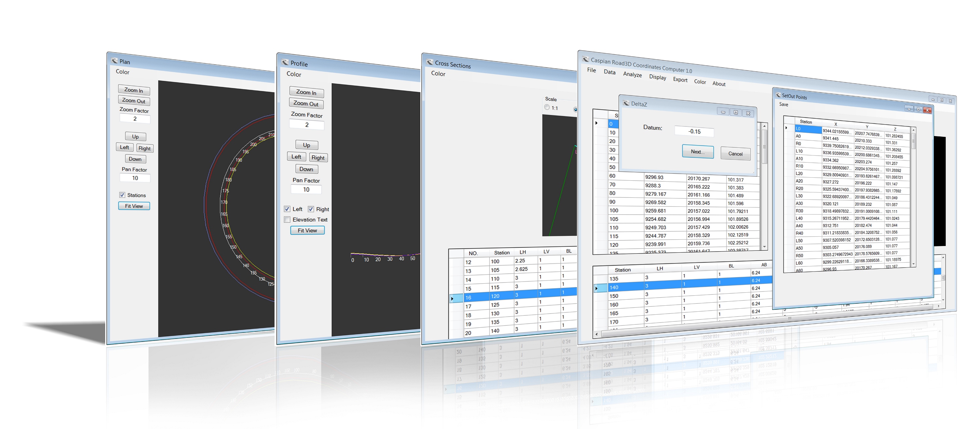The image size is (980, 429).
Task: Click the Caspian Road3D window title icon
Action: [x=586, y=59]
